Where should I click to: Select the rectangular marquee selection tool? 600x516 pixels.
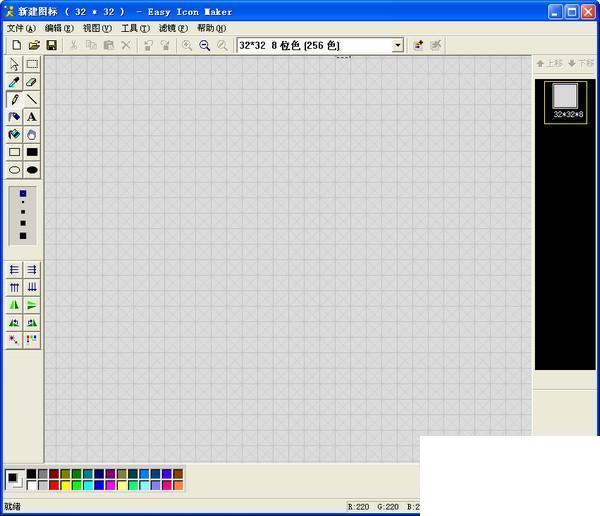coord(32,64)
